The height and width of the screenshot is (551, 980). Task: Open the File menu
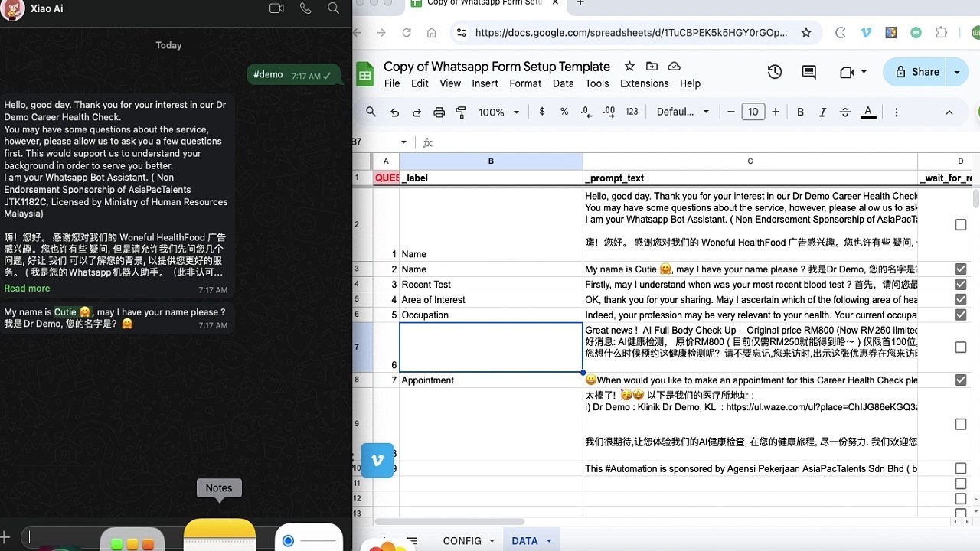(392, 83)
